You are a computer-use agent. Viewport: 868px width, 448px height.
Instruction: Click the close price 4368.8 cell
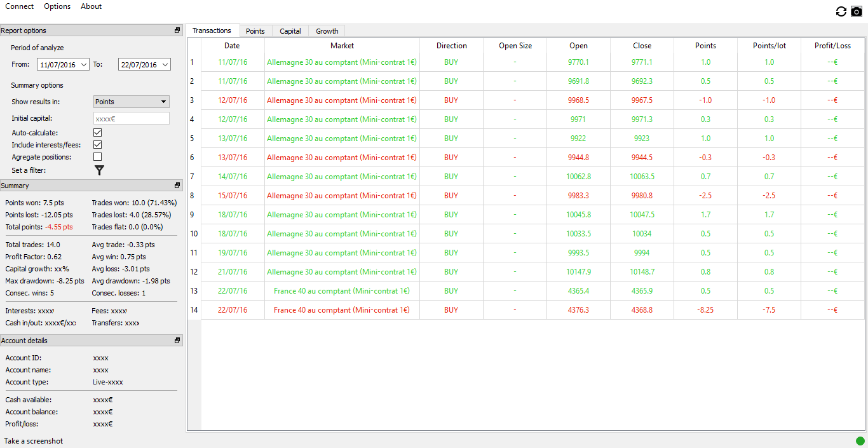(x=642, y=310)
